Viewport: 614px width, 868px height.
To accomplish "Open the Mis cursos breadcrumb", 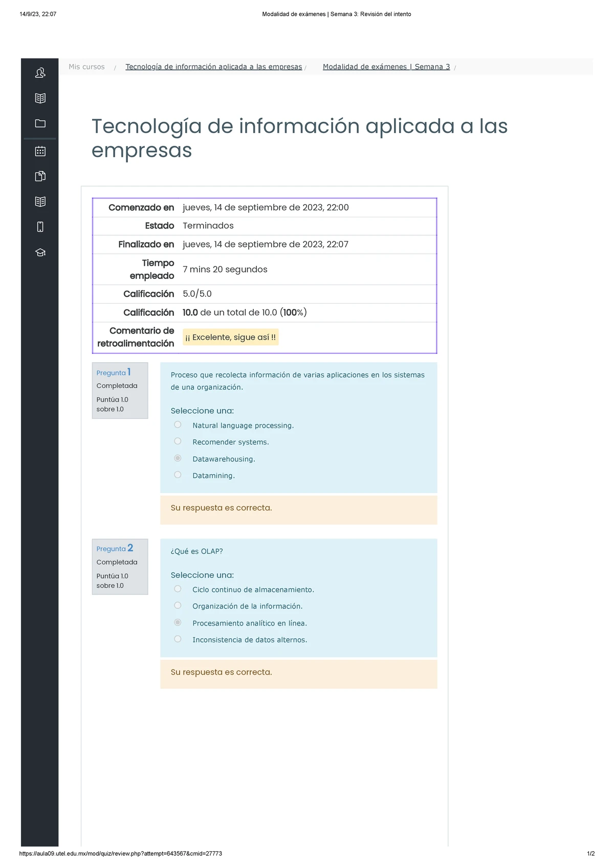I will [86, 66].
